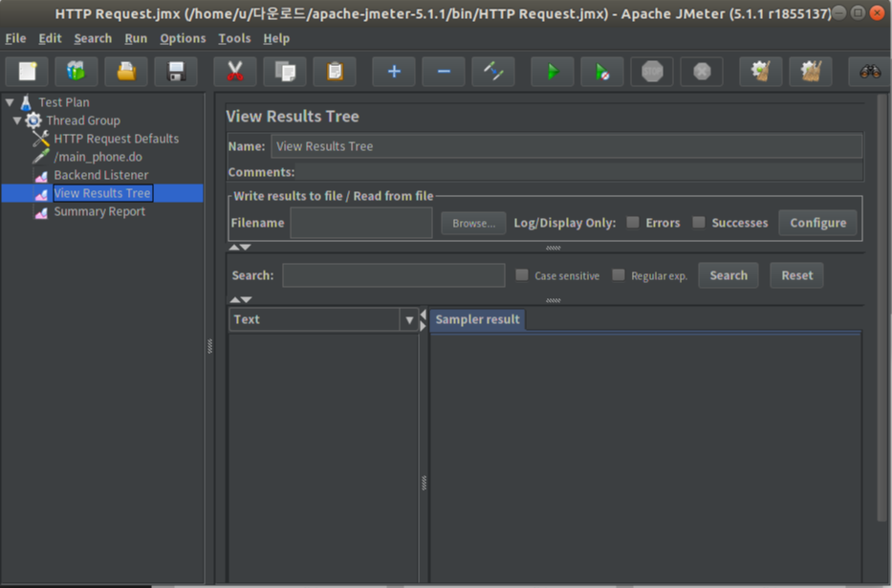Save the test plan with floppy icon
This screenshot has width=892, height=588.
tap(176, 72)
